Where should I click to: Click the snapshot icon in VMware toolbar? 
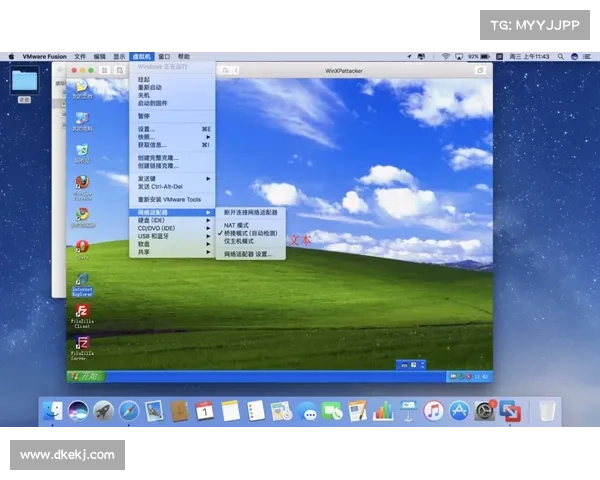120,70
